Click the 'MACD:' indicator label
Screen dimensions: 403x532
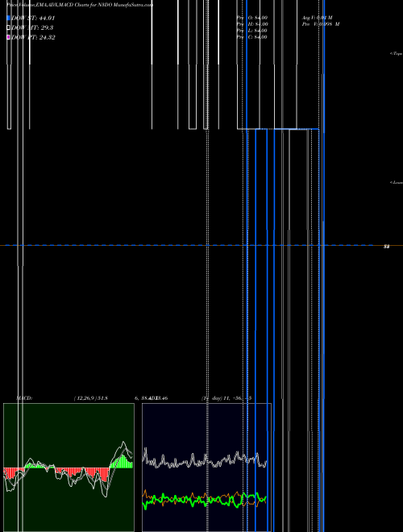coord(24,398)
